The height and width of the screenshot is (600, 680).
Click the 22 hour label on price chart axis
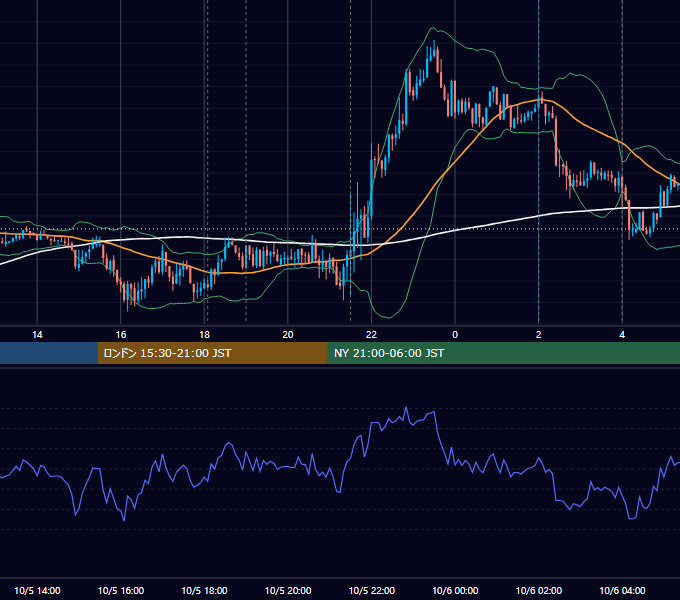(x=371, y=335)
